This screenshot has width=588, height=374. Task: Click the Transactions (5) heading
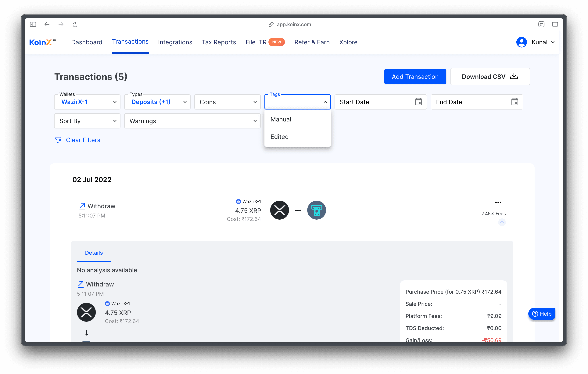91,77
